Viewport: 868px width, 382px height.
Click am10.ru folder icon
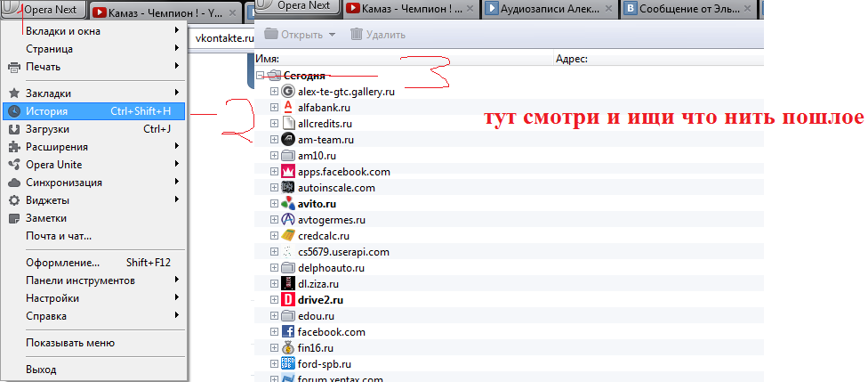click(x=288, y=156)
